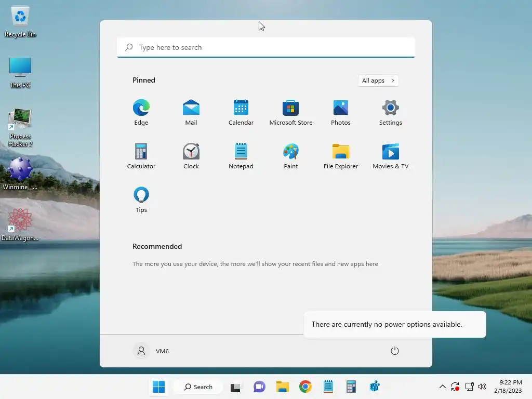The width and height of the screenshot is (532, 399).
Task: Select the DataWagon desktop shortcut
Action: pyautogui.click(x=20, y=224)
